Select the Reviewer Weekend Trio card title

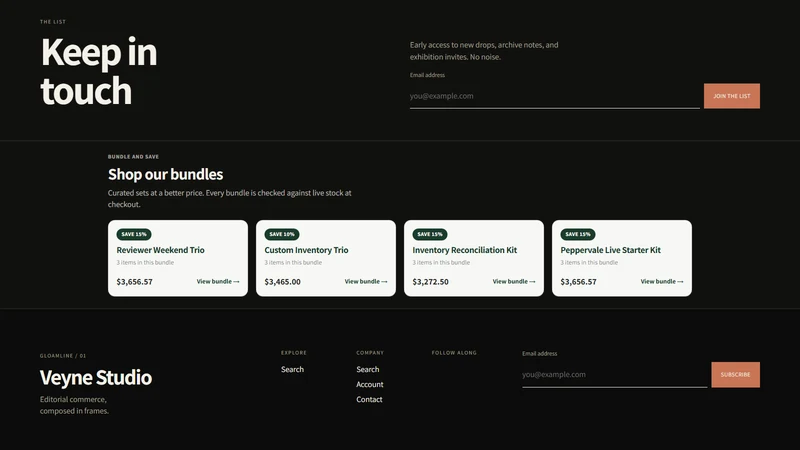[160, 250]
